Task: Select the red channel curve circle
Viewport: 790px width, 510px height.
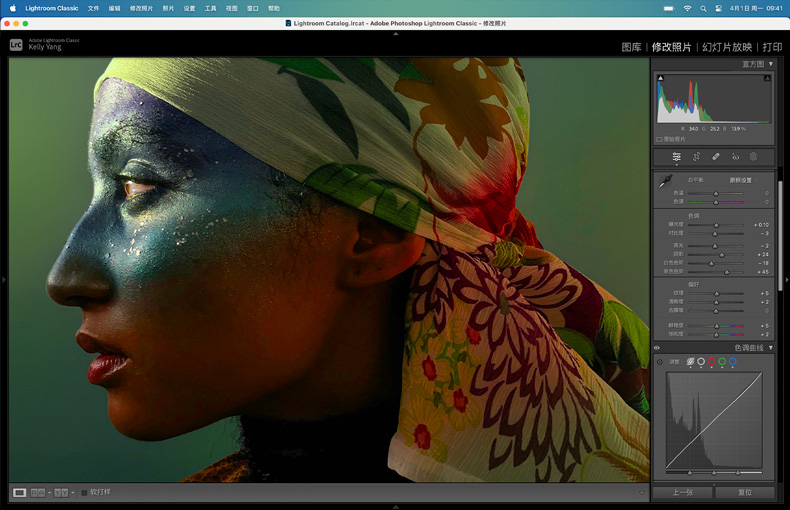Action: pos(712,362)
